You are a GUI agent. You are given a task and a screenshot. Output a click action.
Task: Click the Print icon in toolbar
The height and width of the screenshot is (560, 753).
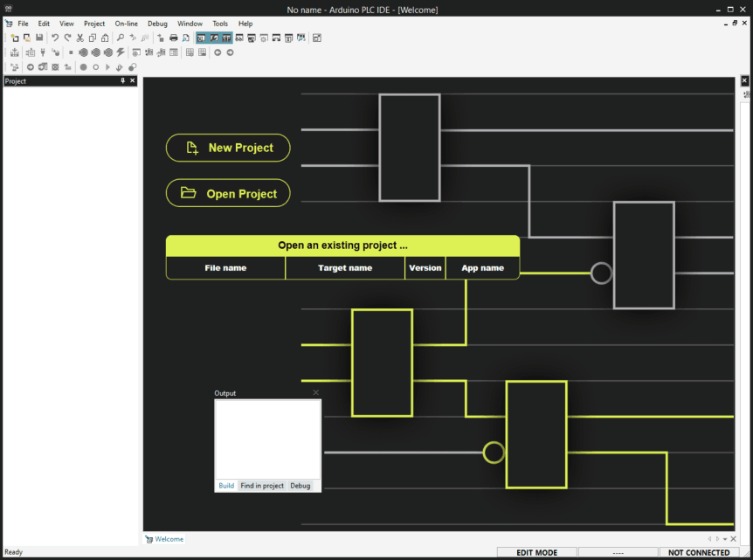(174, 38)
